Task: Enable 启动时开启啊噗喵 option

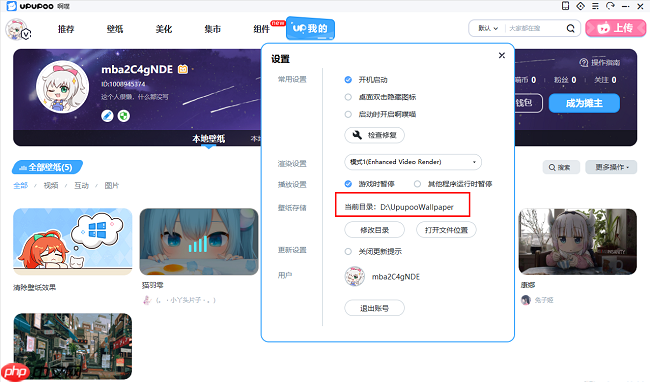Action: coord(348,114)
